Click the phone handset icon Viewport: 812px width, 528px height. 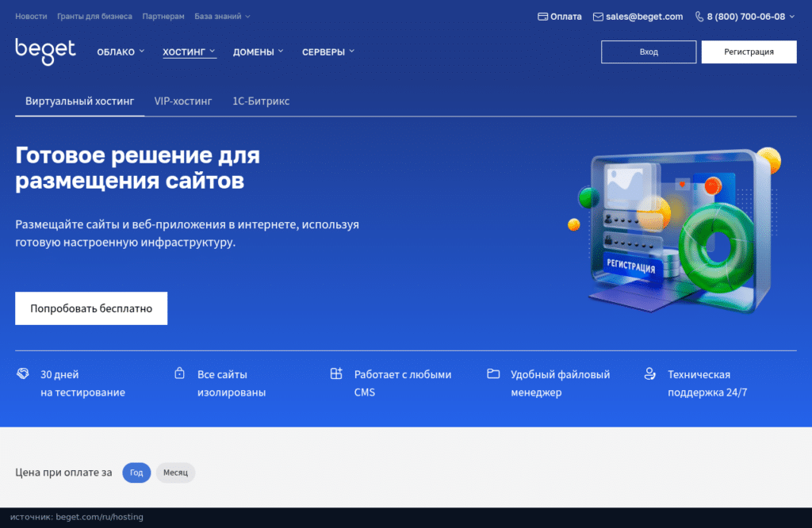pos(699,17)
